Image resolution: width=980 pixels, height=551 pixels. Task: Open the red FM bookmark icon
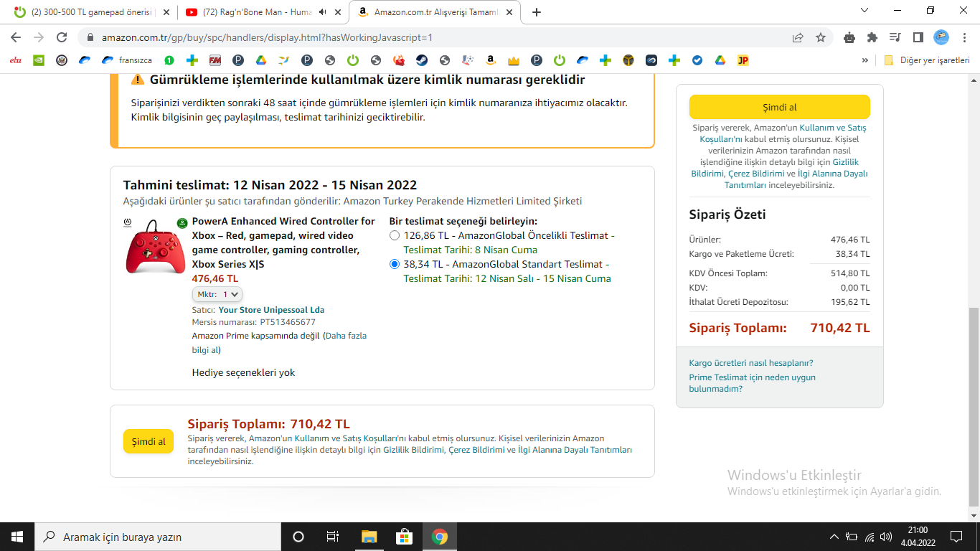tap(215, 60)
